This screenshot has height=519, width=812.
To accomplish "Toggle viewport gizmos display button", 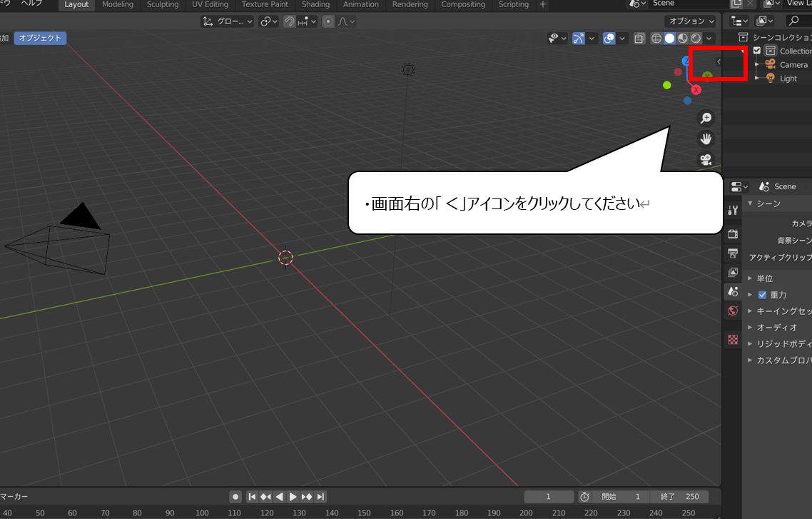I will (579, 39).
